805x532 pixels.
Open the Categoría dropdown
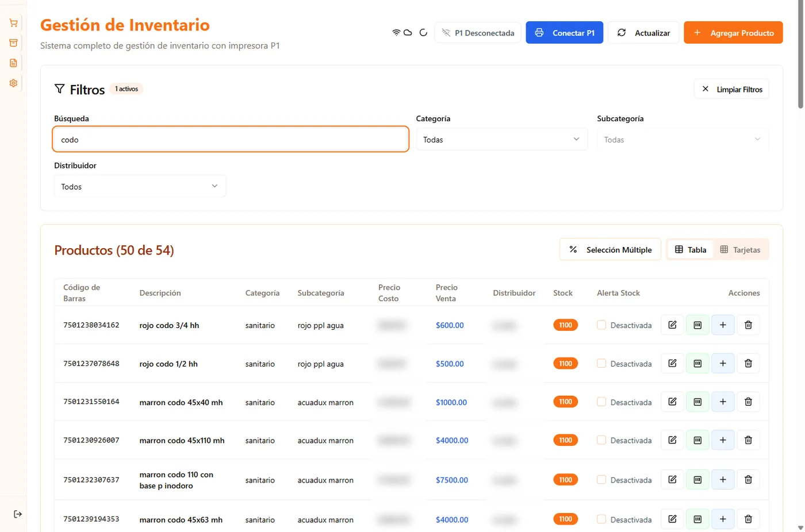[502, 140]
